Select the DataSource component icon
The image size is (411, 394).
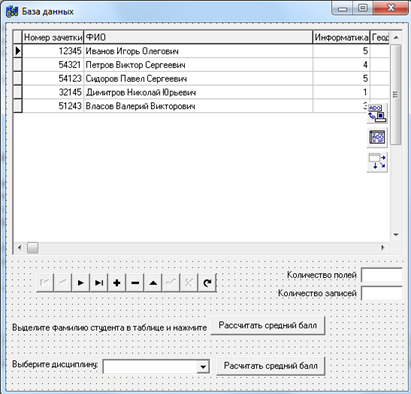(x=377, y=162)
